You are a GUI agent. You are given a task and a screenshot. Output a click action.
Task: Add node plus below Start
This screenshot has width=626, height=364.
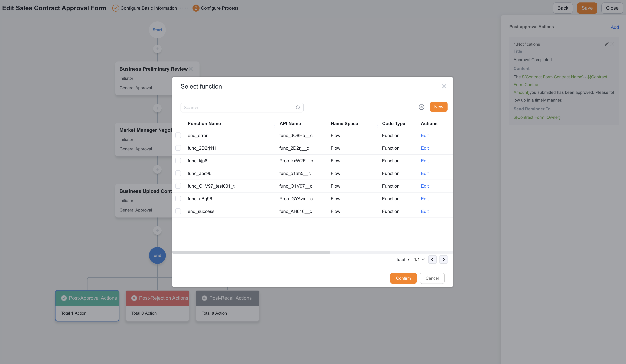click(157, 49)
